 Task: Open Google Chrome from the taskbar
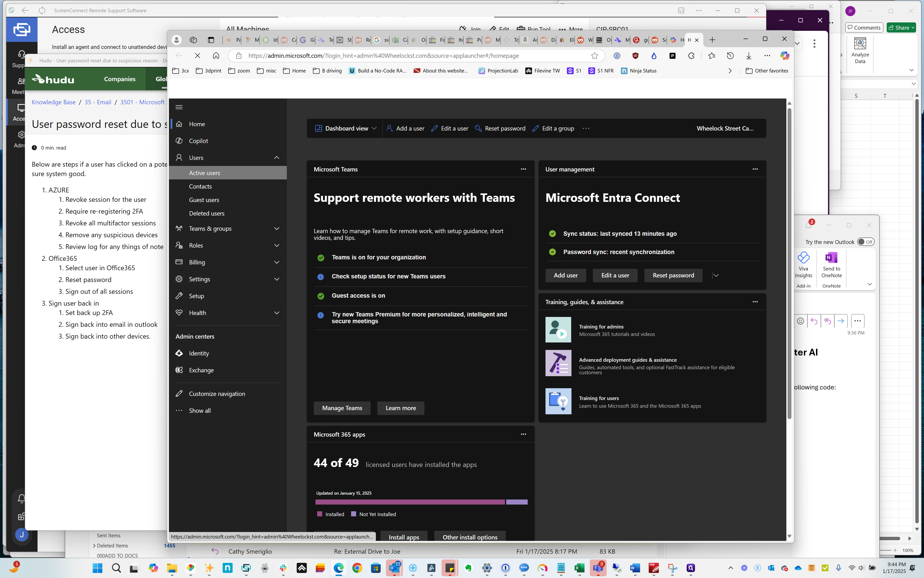pos(357,568)
